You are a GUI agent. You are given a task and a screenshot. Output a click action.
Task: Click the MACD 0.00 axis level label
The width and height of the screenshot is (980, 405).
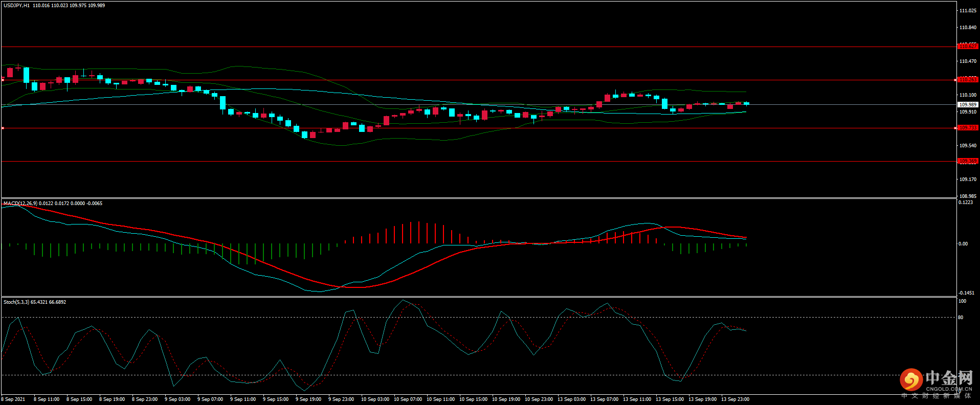pos(963,244)
